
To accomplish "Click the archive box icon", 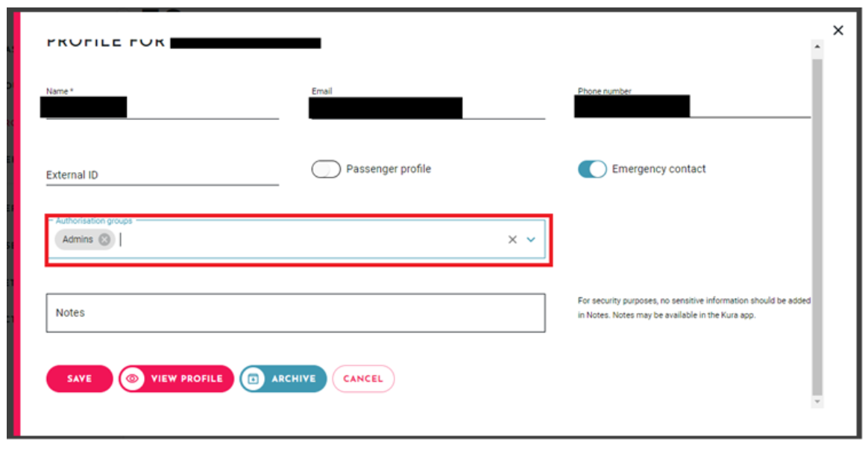I will point(253,379).
